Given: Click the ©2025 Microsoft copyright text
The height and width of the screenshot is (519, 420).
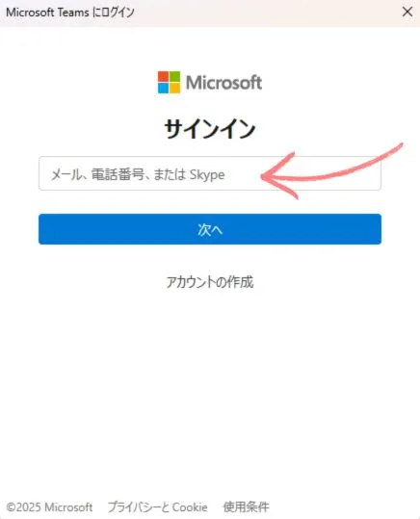Looking at the screenshot, I should [49, 507].
